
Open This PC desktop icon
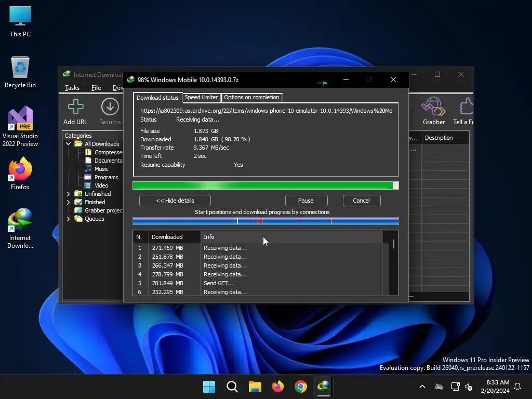click(x=20, y=21)
